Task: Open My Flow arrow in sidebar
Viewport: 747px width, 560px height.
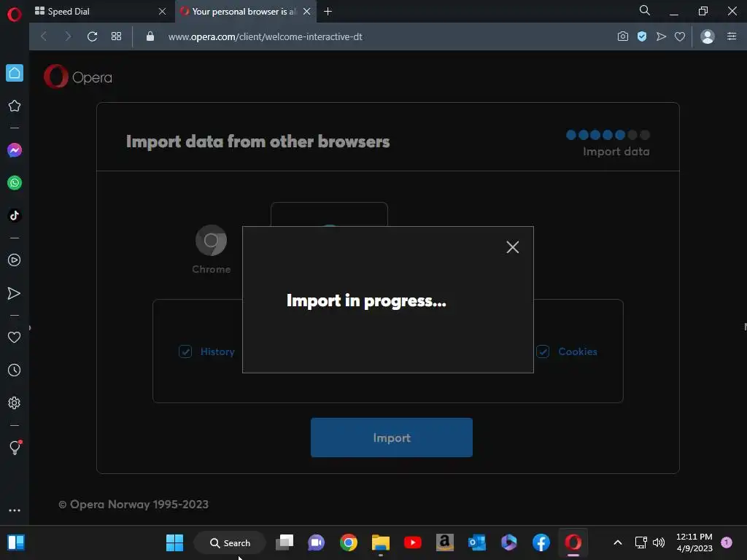Action: 15,293
